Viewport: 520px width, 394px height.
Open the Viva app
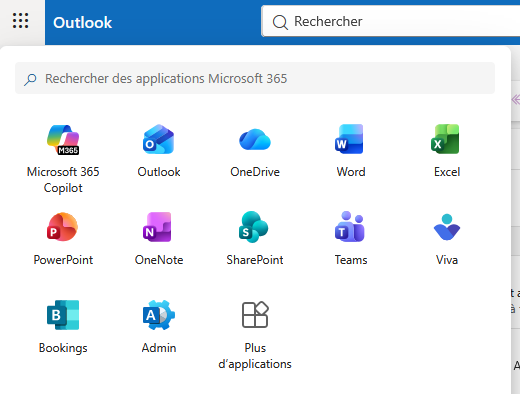(x=447, y=238)
